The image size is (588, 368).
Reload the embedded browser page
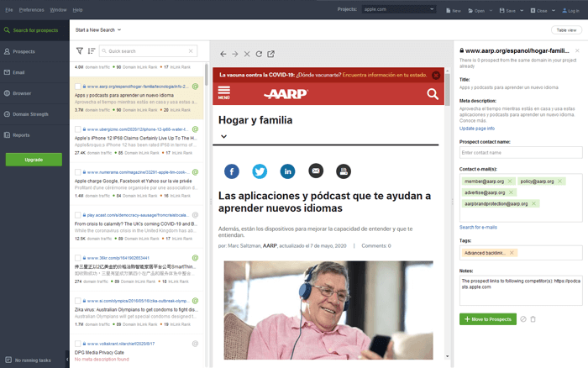click(x=259, y=54)
